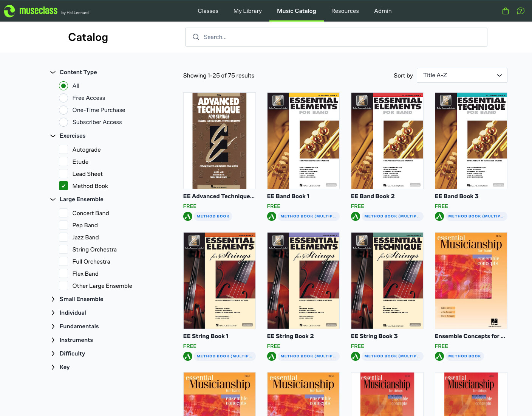The image size is (532, 416).
Task: Enable the Autograde checkbox
Action: click(63, 150)
